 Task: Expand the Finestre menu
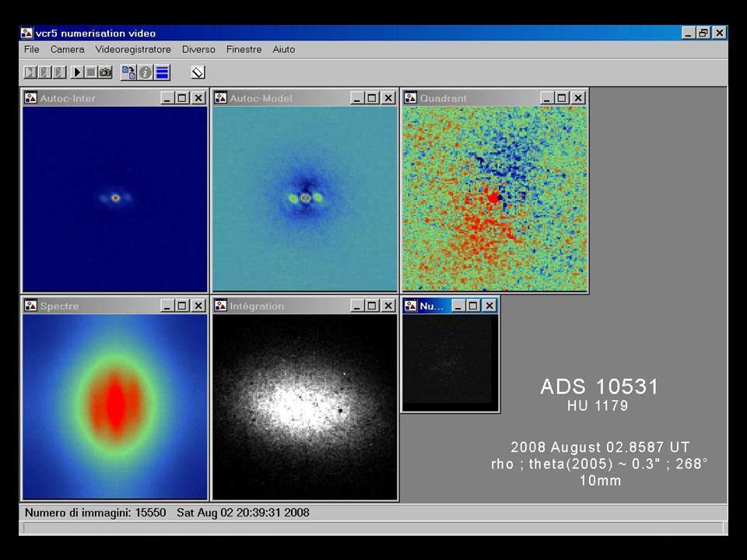pos(244,49)
